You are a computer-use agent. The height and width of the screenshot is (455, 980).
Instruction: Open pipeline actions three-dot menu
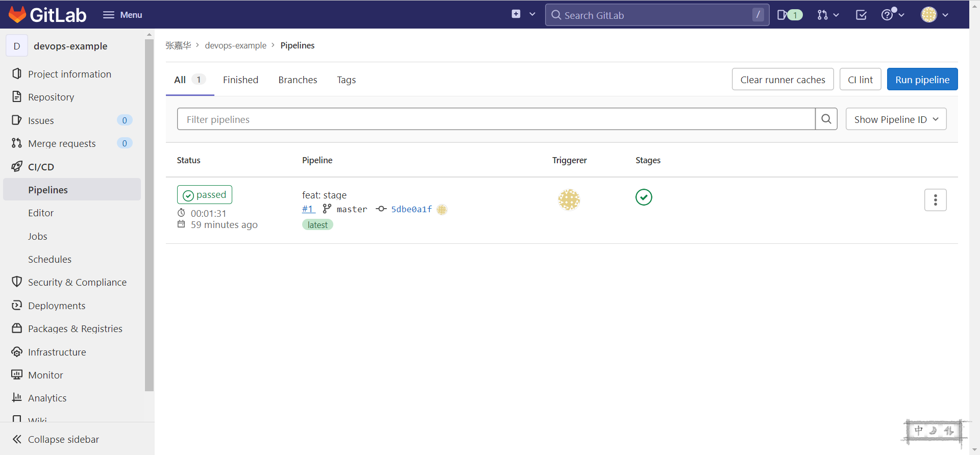pyautogui.click(x=935, y=200)
